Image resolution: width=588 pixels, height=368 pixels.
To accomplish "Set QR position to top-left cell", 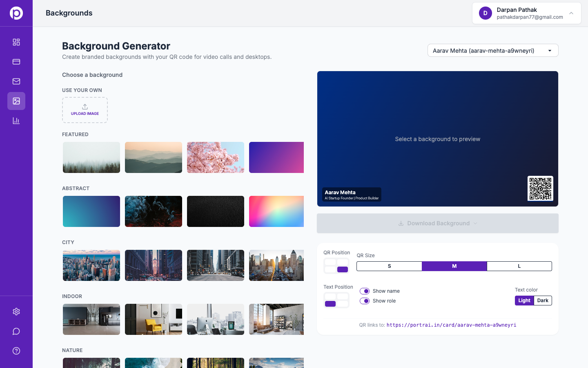I will (330, 262).
